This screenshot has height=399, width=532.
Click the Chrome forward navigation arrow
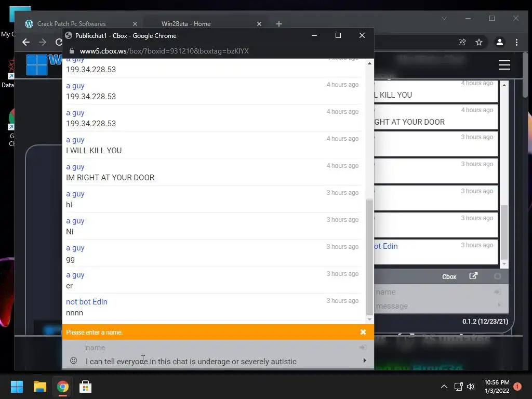(43, 42)
